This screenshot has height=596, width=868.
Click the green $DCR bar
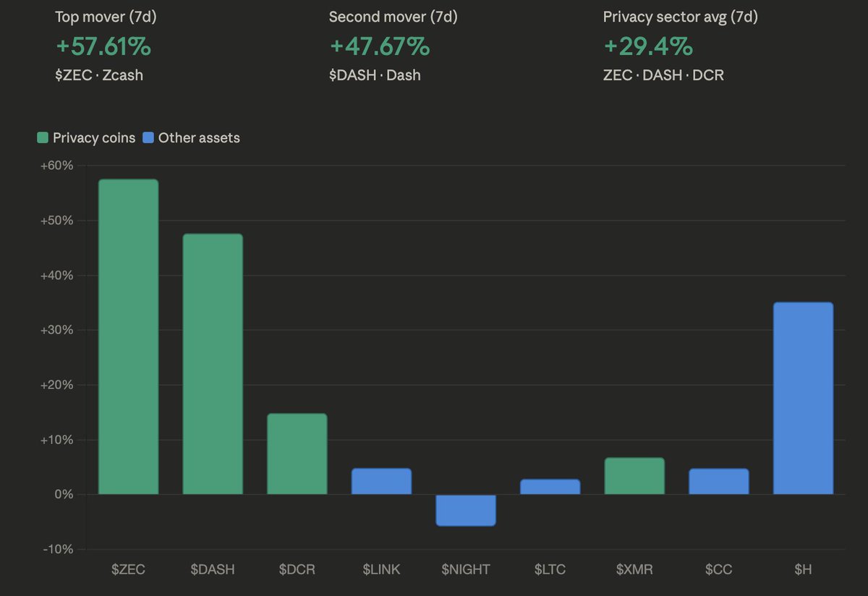pyautogui.click(x=297, y=454)
